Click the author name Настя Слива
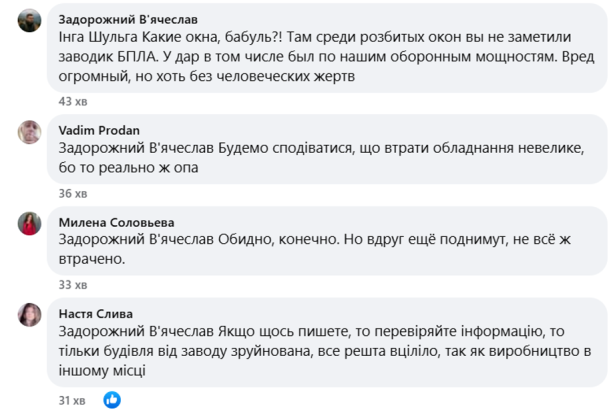 96,313
